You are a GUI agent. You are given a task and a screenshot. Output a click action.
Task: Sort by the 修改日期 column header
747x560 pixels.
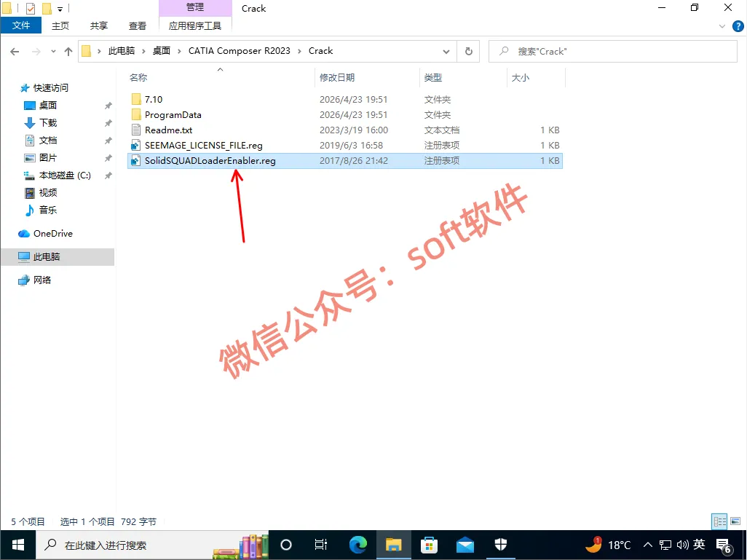tap(337, 77)
